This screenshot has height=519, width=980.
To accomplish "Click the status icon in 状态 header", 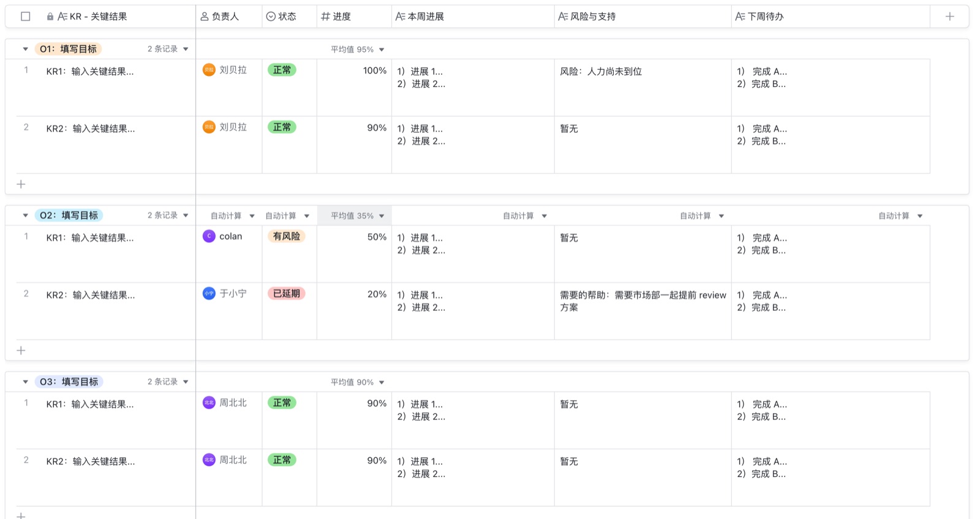I will pos(271,17).
